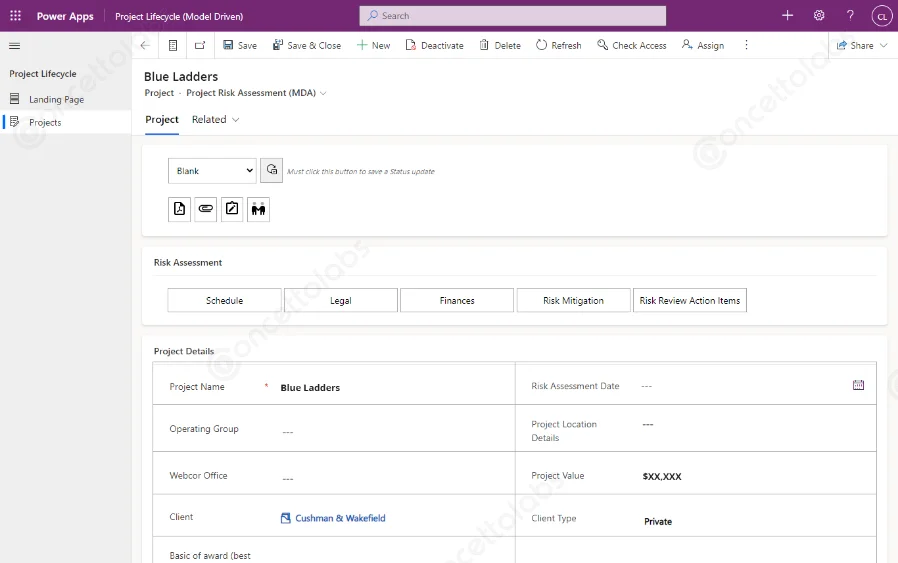Image resolution: width=898 pixels, height=563 pixels.
Task: Click the Risk Mitigation button
Action: pos(573,300)
